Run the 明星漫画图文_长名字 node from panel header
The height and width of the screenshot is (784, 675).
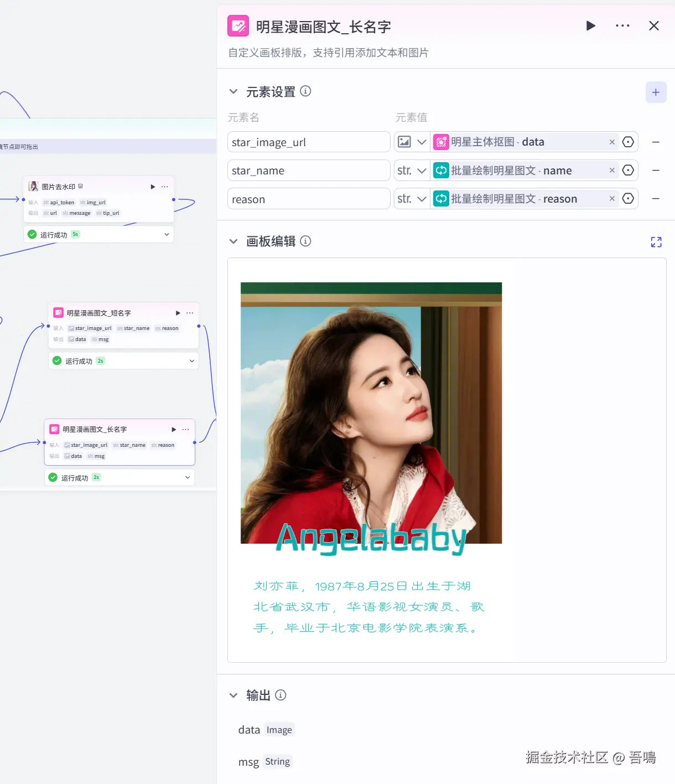coord(590,25)
